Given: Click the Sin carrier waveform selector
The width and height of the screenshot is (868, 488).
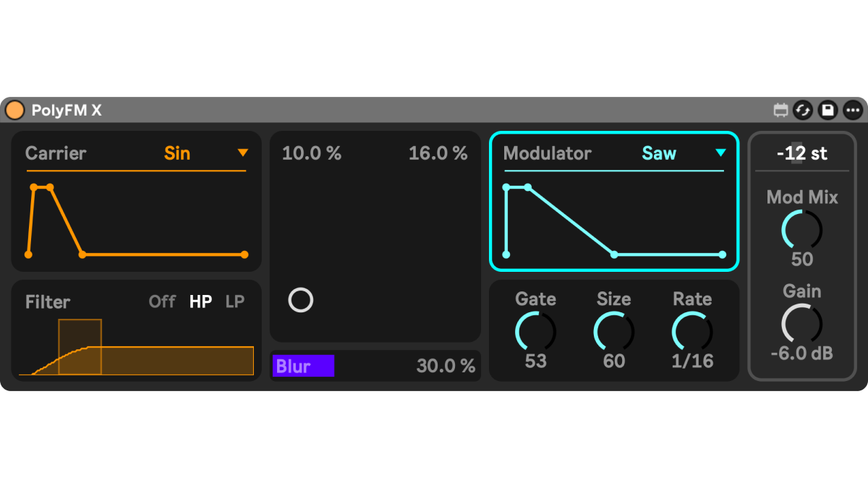Looking at the screenshot, I should (x=177, y=153).
